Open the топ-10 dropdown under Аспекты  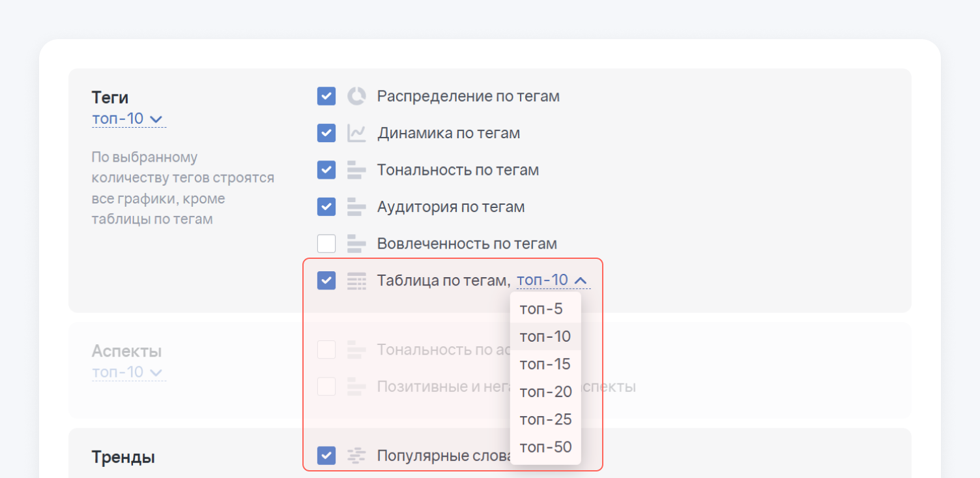point(127,372)
